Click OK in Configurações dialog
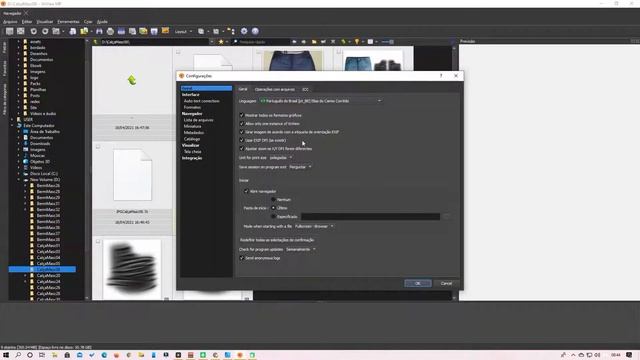Screen dimensions: 640x360 (418, 283)
